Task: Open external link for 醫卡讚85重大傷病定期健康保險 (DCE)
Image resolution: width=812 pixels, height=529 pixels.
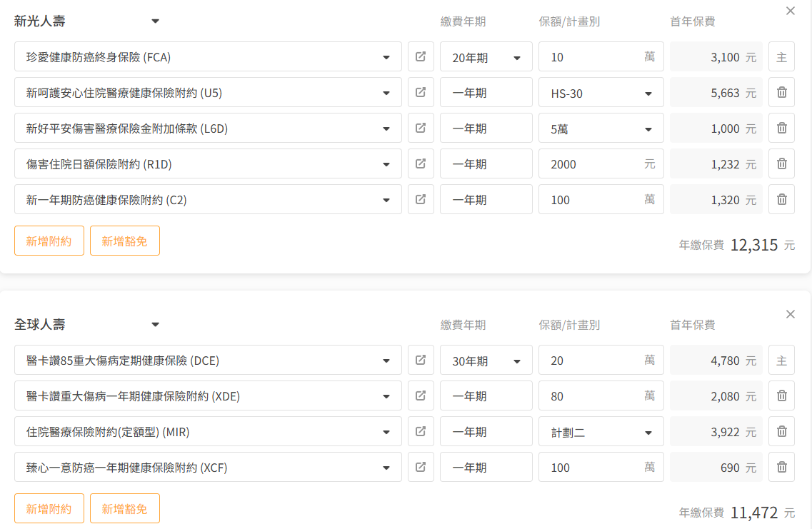Action: pyautogui.click(x=421, y=360)
